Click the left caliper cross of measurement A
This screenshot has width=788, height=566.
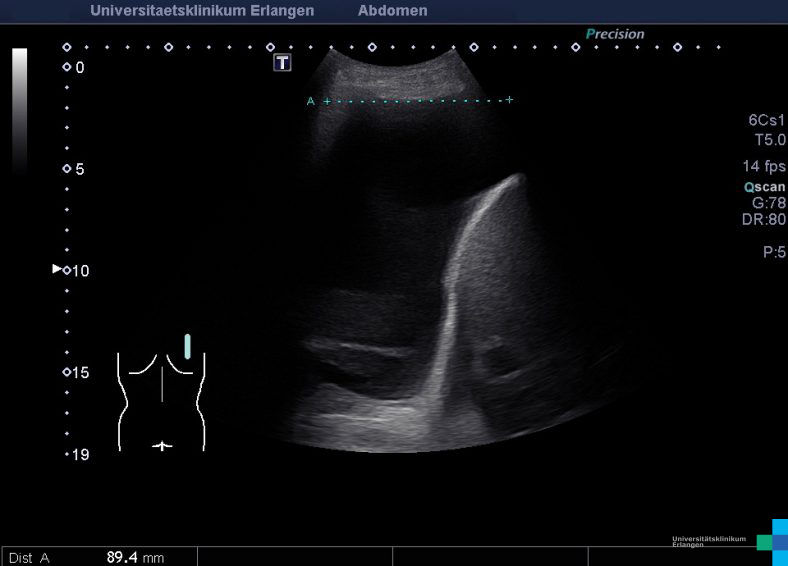pyautogui.click(x=326, y=101)
